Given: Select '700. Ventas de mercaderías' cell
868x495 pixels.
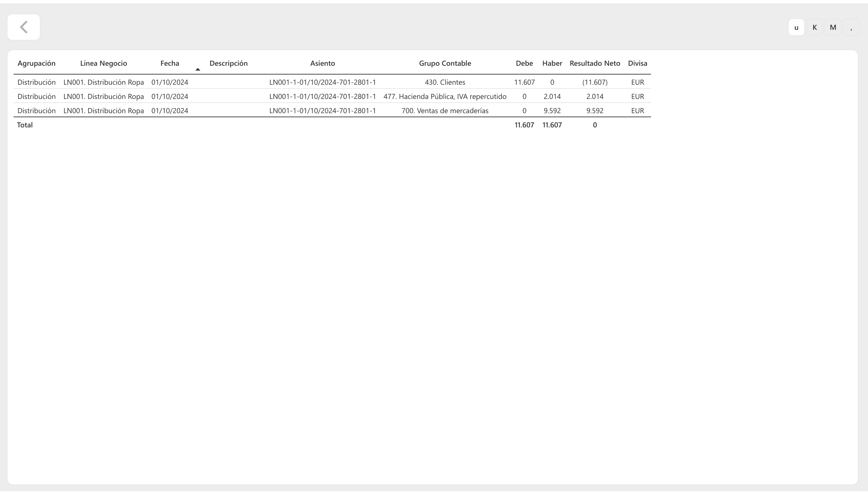Looking at the screenshot, I should [x=445, y=111].
